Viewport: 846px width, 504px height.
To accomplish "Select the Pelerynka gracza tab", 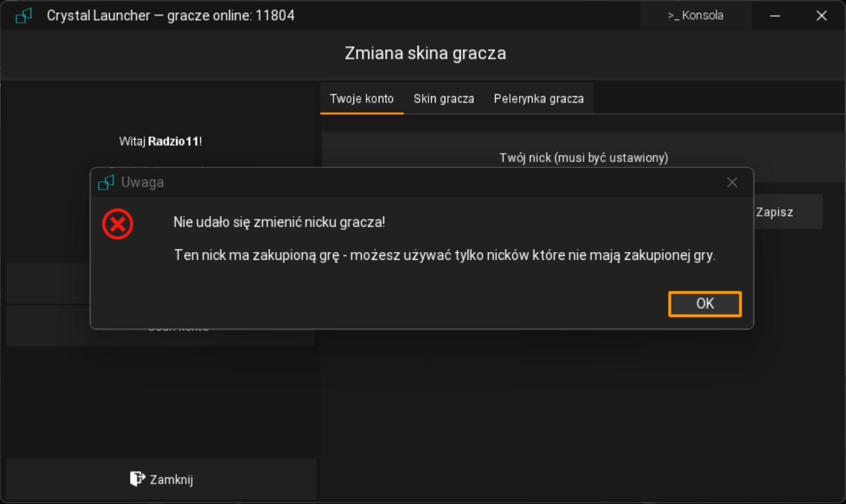I will (x=538, y=99).
